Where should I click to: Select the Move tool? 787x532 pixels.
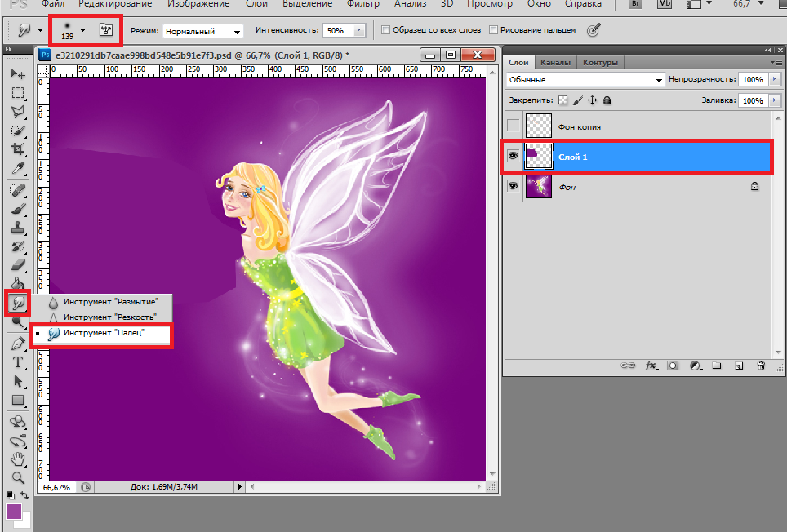pos(17,74)
